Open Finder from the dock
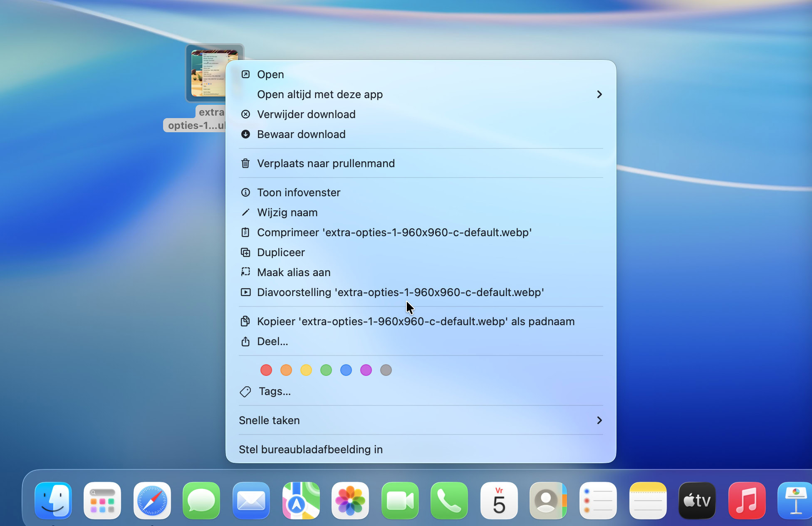This screenshot has width=812, height=526. click(53, 500)
